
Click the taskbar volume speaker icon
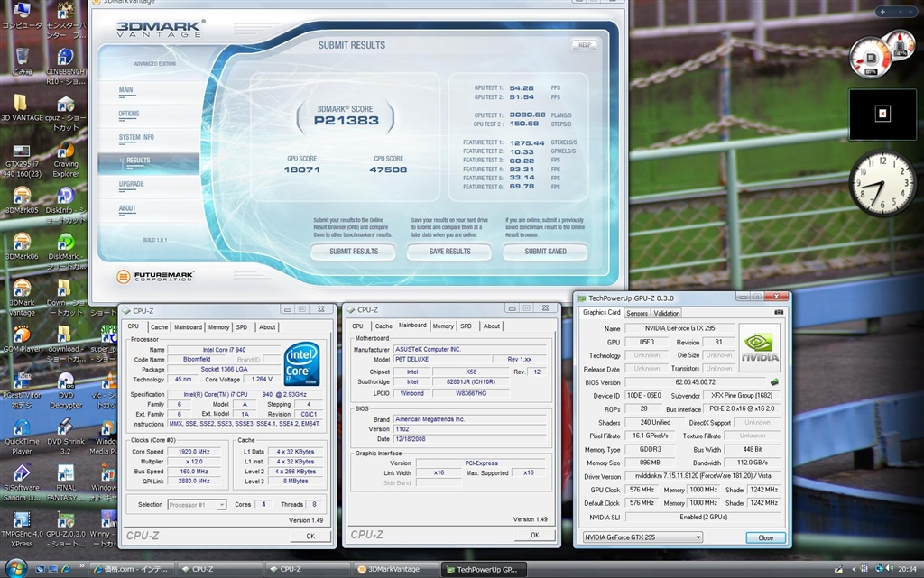coord(889,569)
